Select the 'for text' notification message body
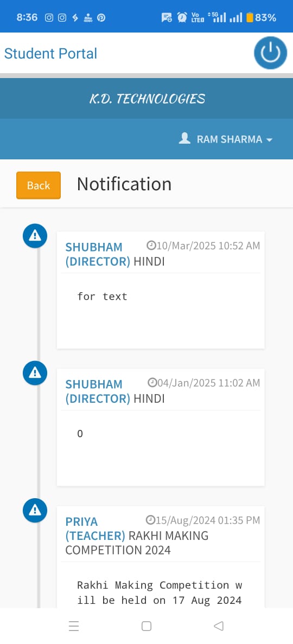The image size is (293, 644). (103, 296)
